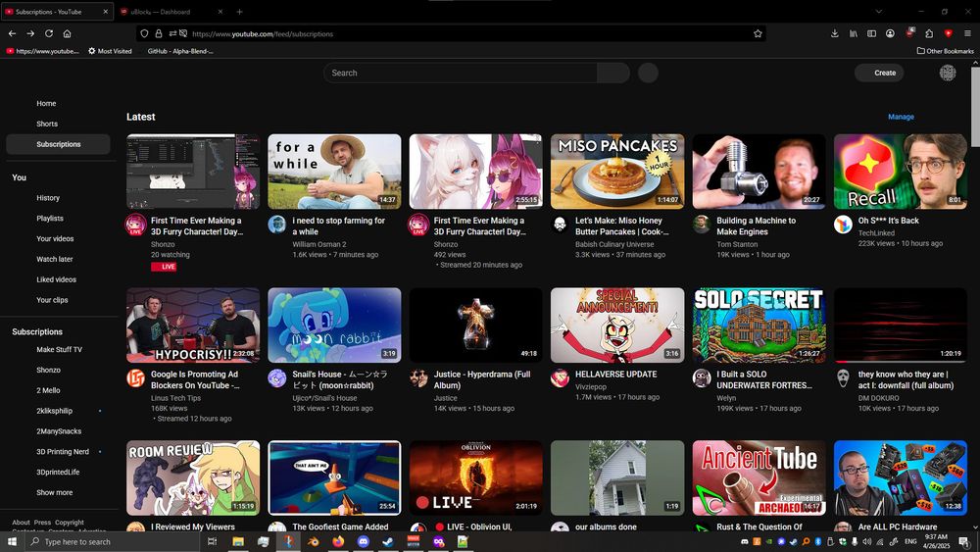980x552 pixels.
Task: Click the tracking protection shield in the address bar
Action: pos(144,33)
